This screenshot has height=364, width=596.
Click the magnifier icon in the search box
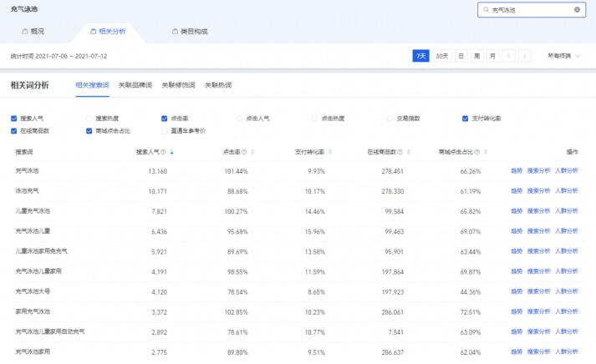(486, 10)
